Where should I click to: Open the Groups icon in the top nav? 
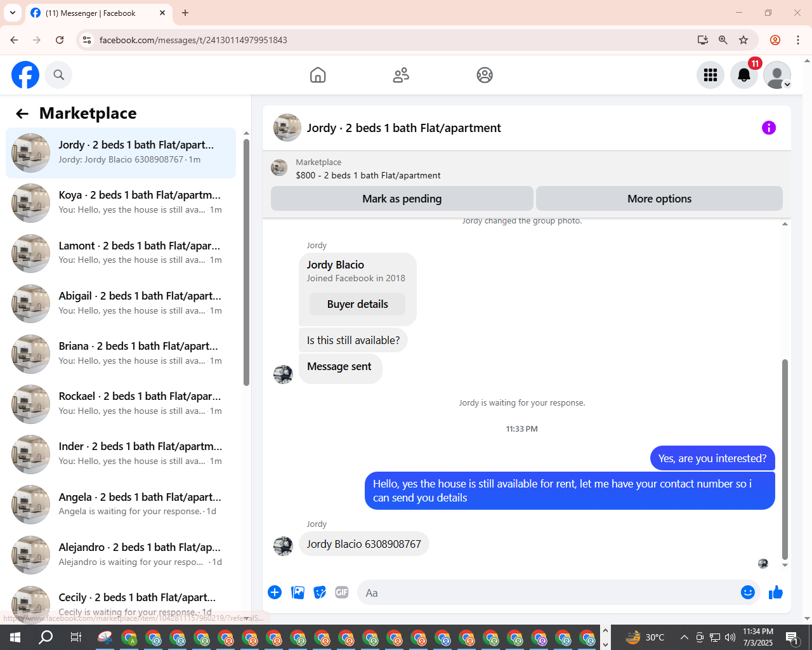coord(485,75)
